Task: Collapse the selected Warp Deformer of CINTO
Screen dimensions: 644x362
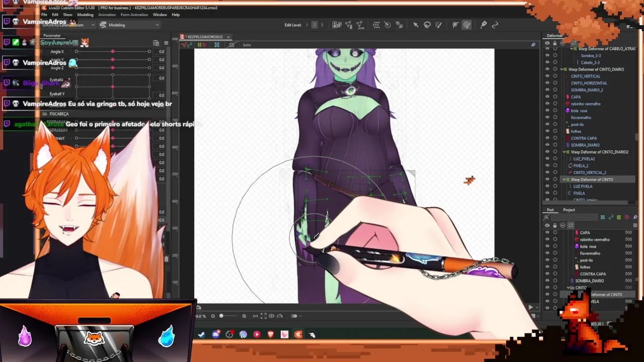Action: coord(564,179)
